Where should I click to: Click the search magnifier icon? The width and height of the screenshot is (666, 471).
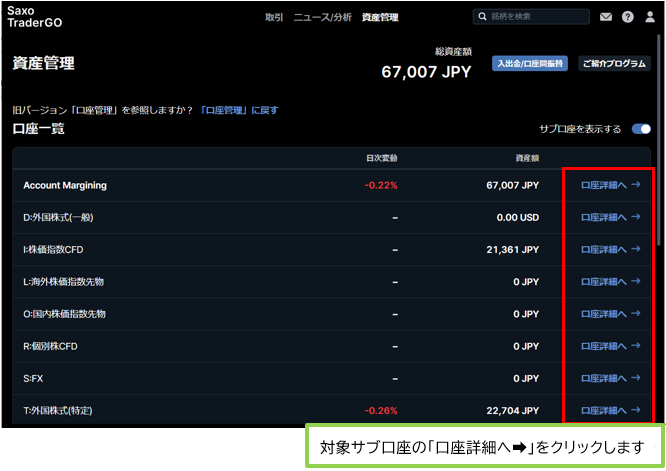(x=482, y=17)
